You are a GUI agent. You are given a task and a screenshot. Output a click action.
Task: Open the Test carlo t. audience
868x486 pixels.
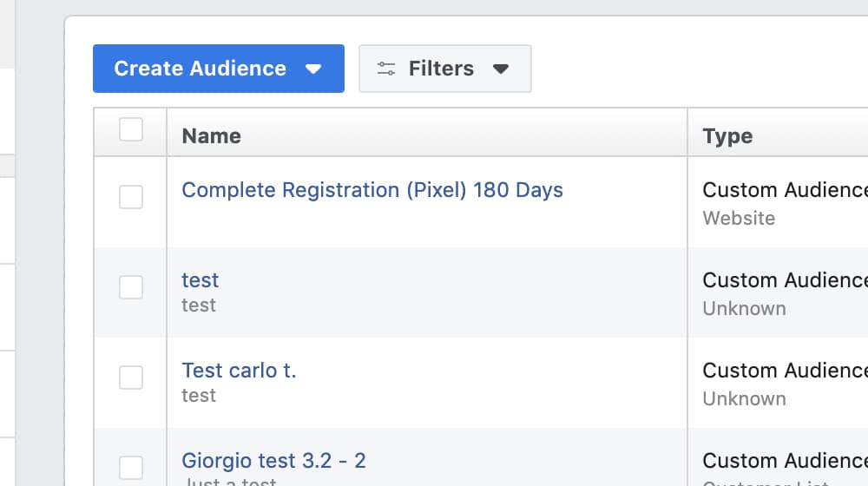click(239, 371)
